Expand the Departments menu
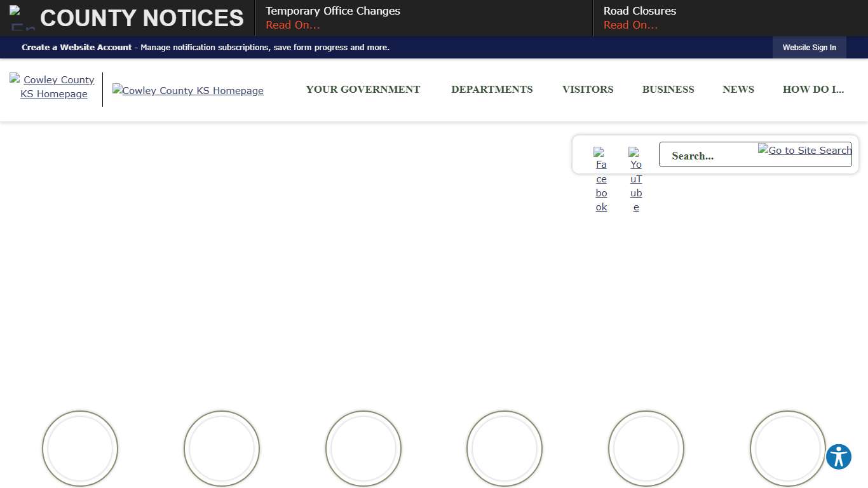The width and height of the screenshot is (868, 488). (492, 90)
